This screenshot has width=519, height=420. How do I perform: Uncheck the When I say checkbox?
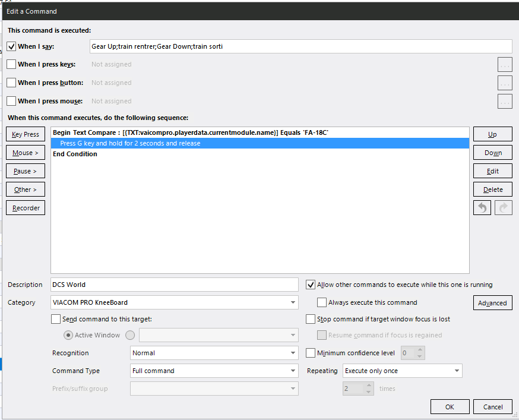11,46
